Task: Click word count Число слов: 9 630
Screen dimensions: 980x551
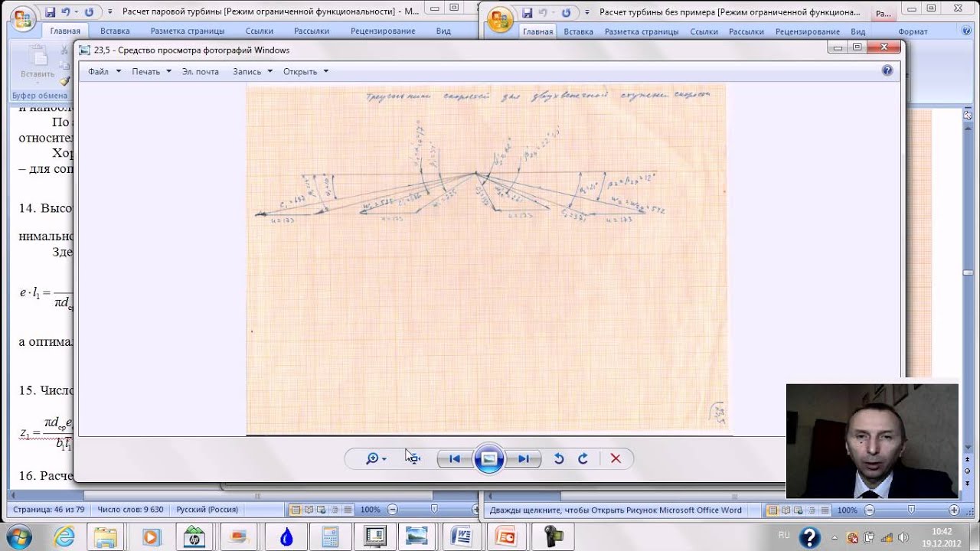Action: click(130, 510)
